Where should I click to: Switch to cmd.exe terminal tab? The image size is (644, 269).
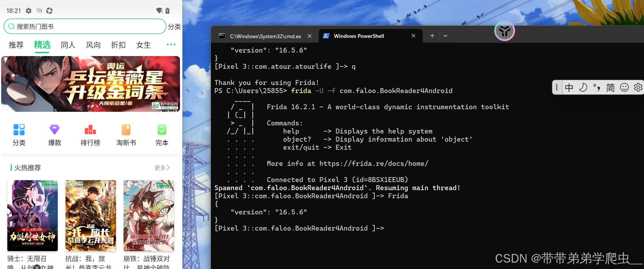coord(265,36)
